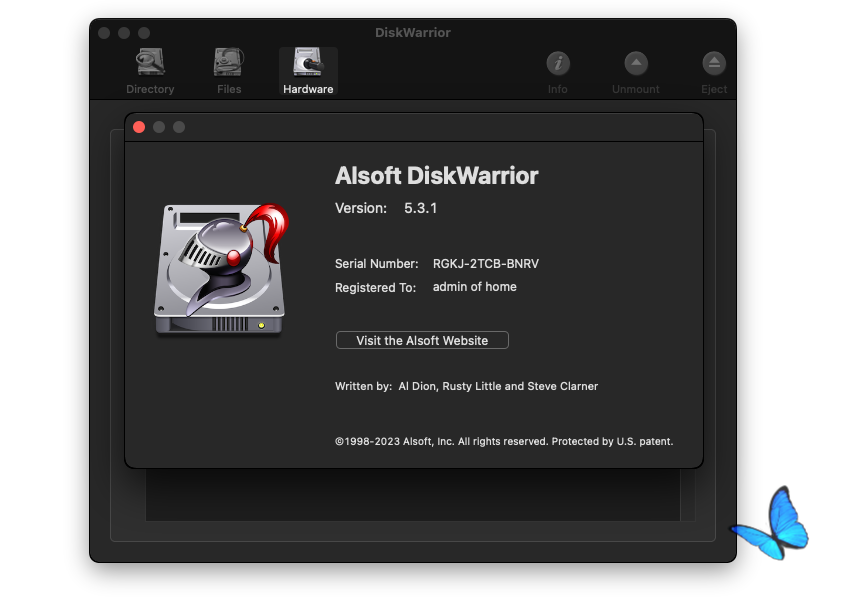Click the DiskWarrior main window title
This screenshot has height=597, width=843.
(x=413, y=33)
